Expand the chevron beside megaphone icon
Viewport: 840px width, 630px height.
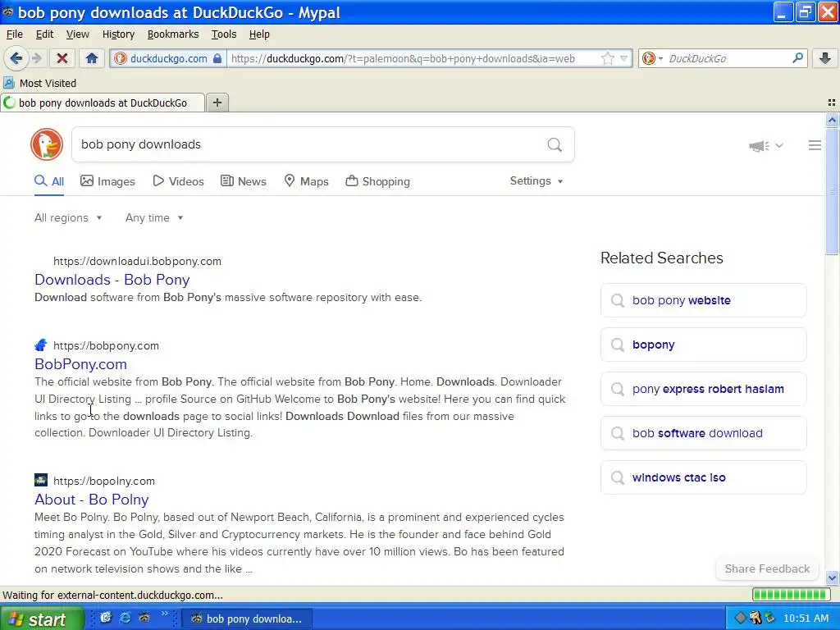coord(779,146)
